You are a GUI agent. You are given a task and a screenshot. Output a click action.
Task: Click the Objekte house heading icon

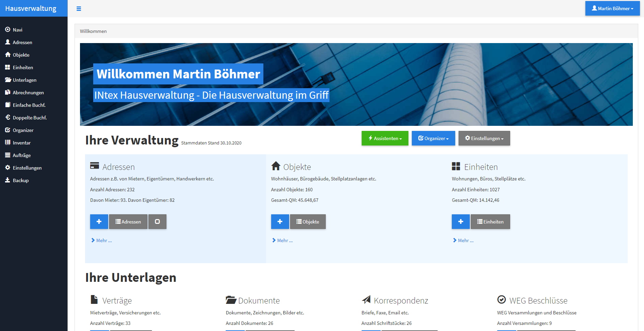[x=276, y=166]
